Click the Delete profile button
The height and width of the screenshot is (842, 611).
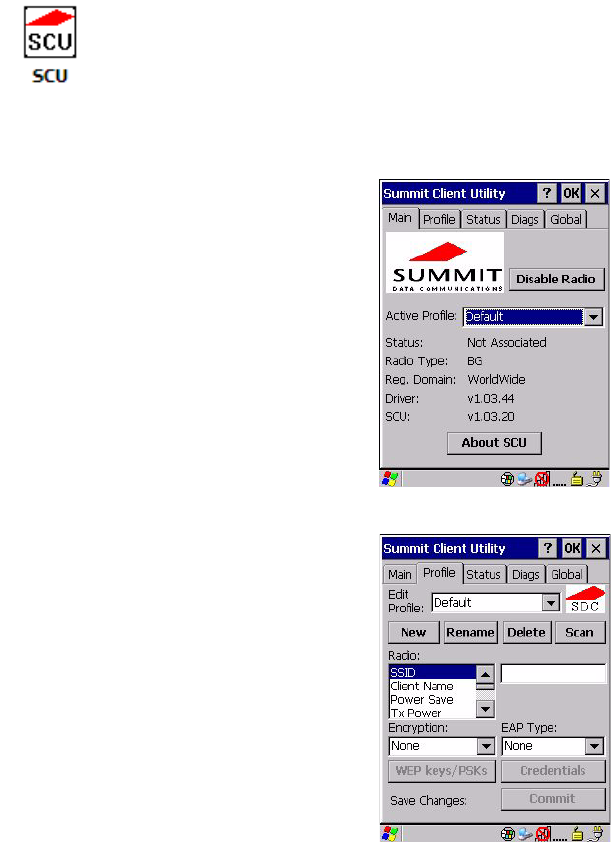[x=526, y=633]
